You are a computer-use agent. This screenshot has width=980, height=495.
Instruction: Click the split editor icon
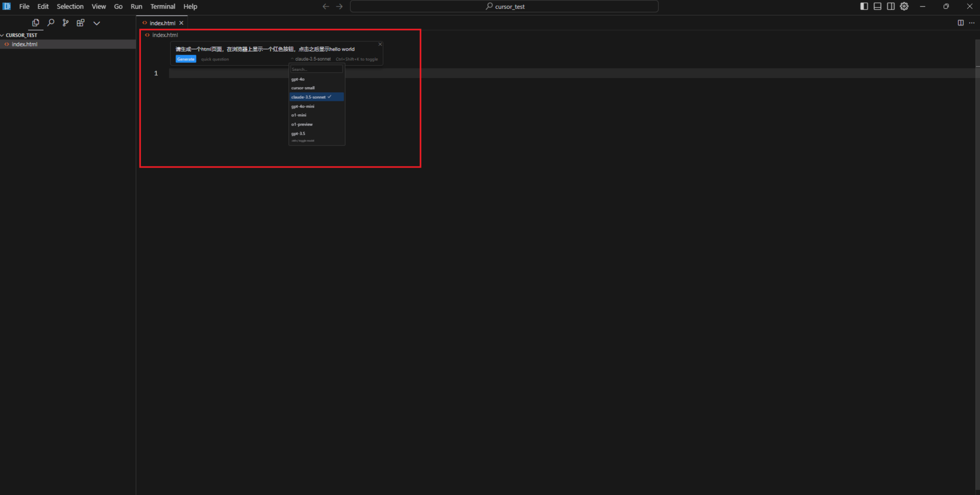961,23
